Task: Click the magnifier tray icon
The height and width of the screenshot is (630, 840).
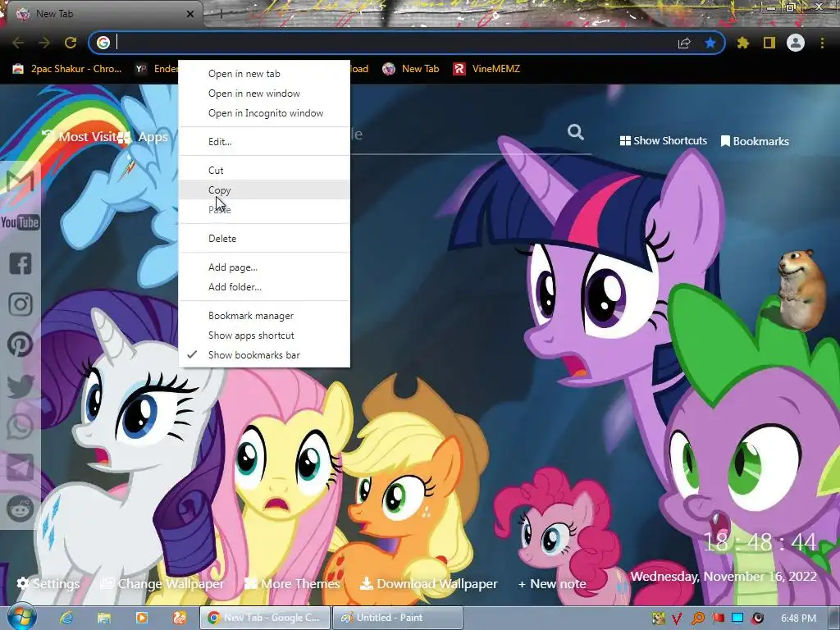Action: (x=697, y=619)
